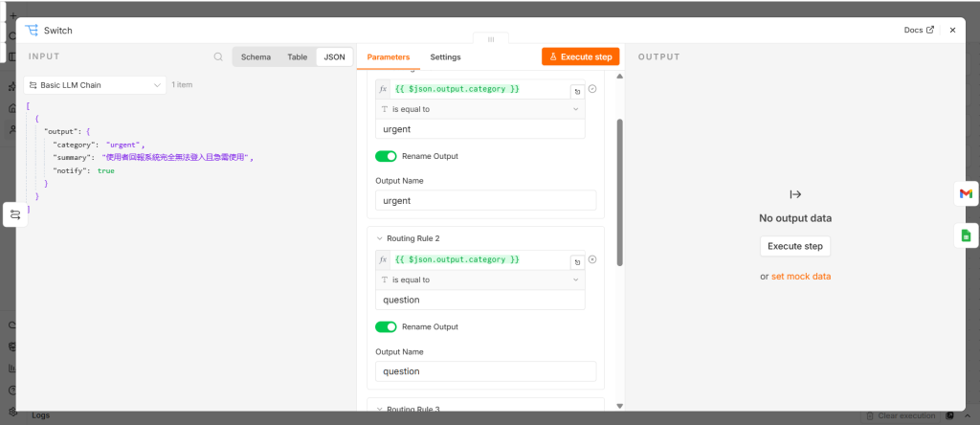Click the Output Name field containing urgent

(x=485, y=201)
